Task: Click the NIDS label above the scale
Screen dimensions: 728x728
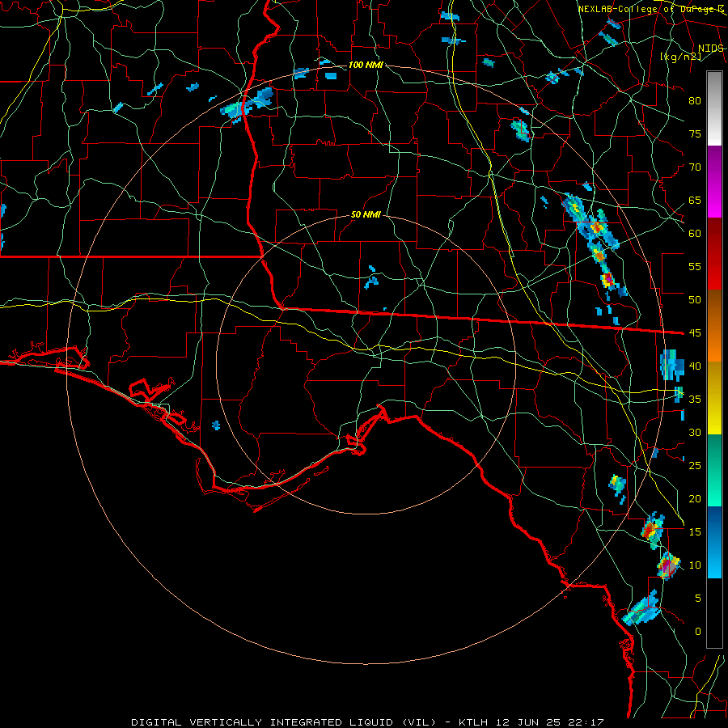Action: (x=710, y=49)
